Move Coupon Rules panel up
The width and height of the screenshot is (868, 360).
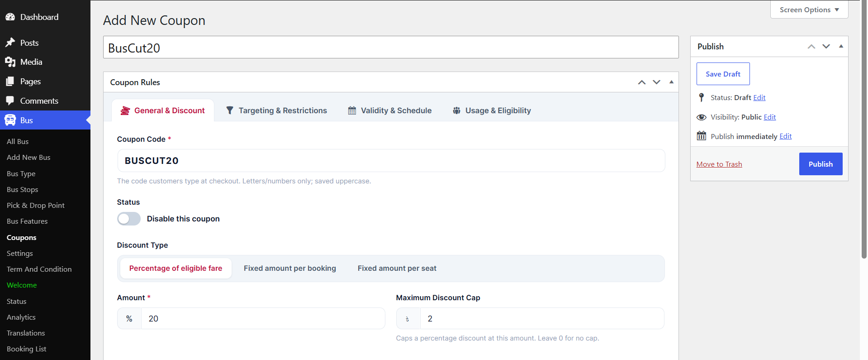pos(642,82)
